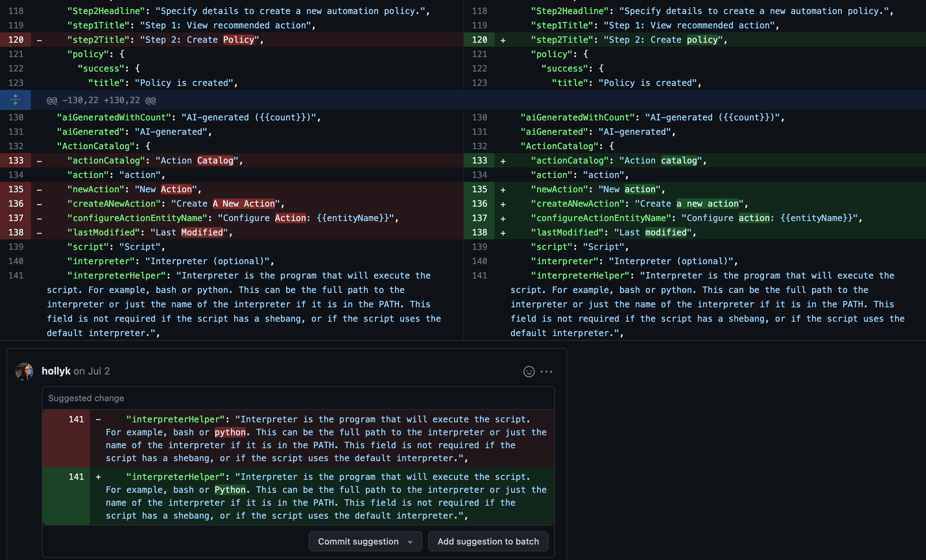The width and height of the screenshot is (926, 560).
Task: Select added line number 138 on right
Action: click(x=479, y=232)
